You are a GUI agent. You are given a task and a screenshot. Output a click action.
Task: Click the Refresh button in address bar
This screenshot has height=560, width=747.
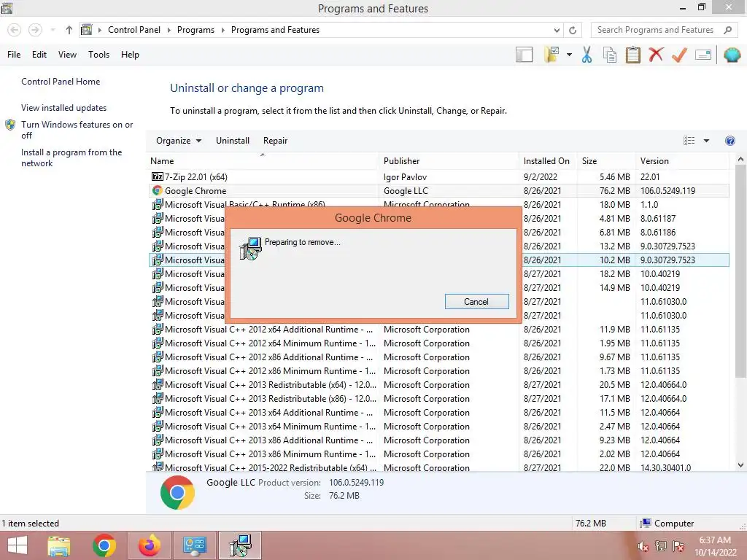click(573, 30)
